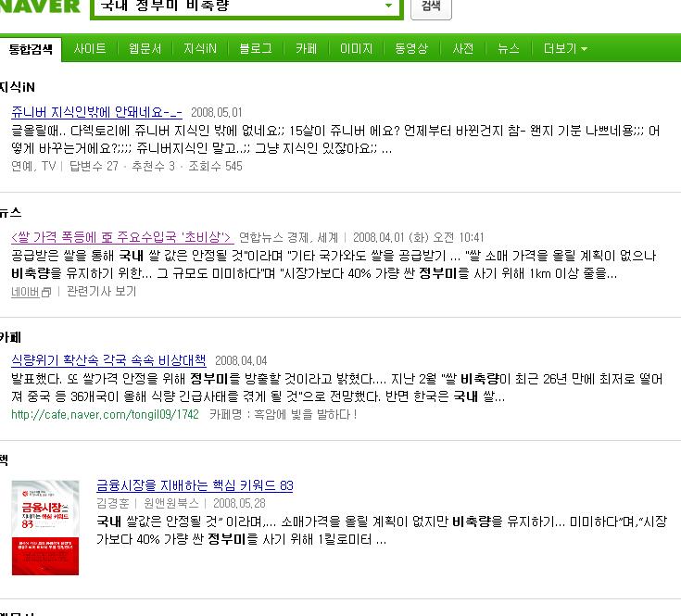
Task: Click cafe name '흑암에 빛을 발하다 !'
Action: (x=306, y=415)
